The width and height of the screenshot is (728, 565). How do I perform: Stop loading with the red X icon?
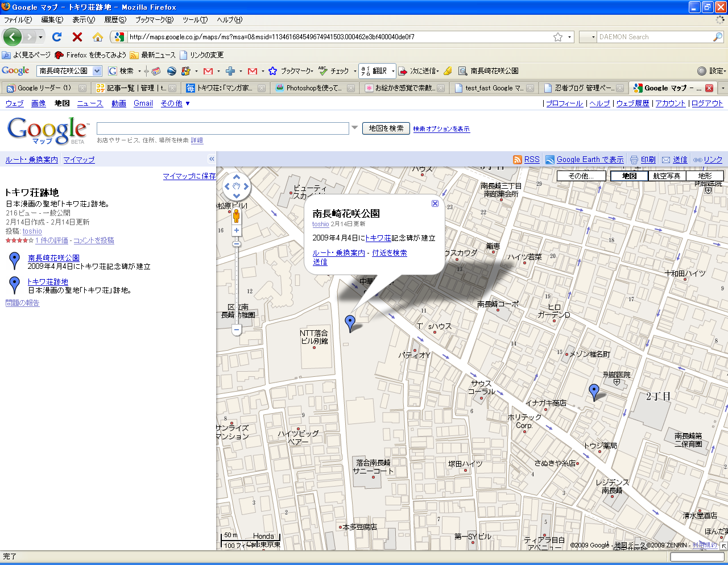pos(77,37)
